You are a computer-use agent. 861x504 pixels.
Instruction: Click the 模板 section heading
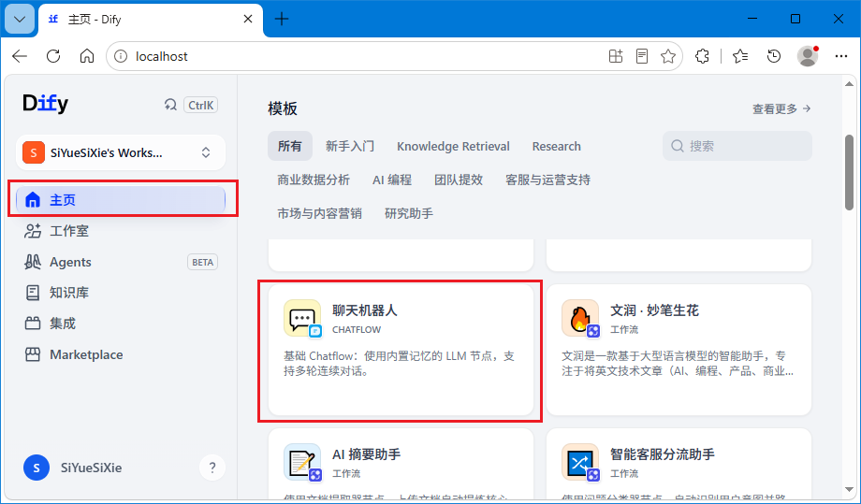coord(283,108)
